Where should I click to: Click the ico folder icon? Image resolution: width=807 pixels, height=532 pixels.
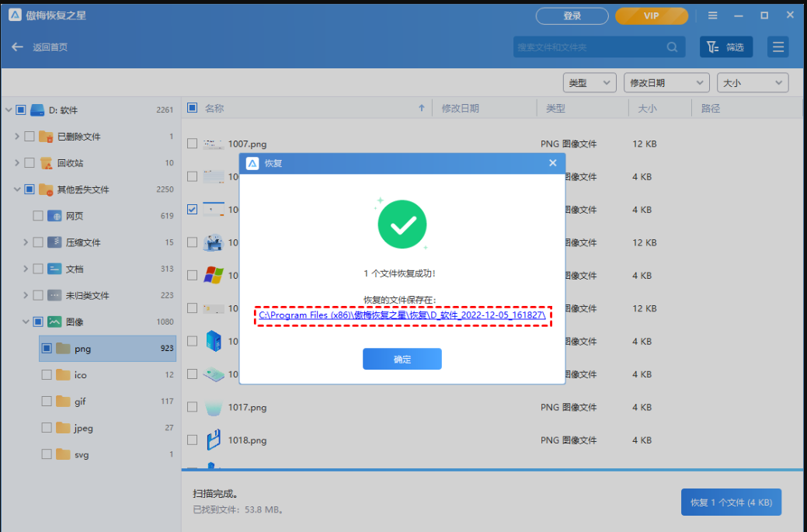(x=63, y=374)
